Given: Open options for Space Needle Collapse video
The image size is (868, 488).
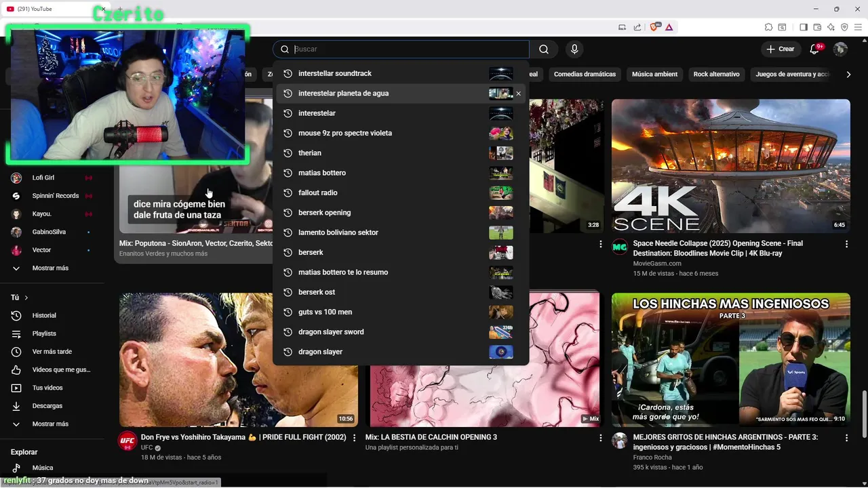Looking at the screenshot, I should tap(846, 244).
